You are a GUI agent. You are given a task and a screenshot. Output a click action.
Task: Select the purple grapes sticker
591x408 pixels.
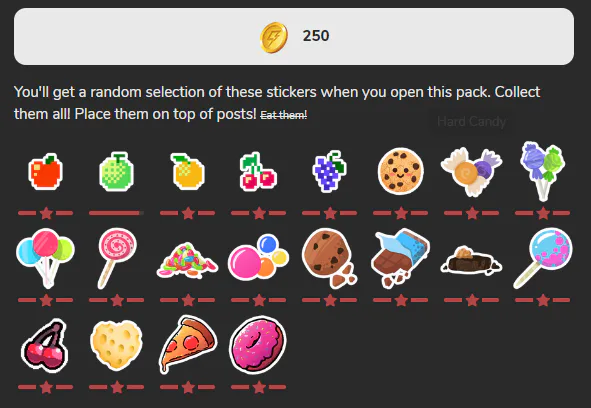(x=329, y=172)
